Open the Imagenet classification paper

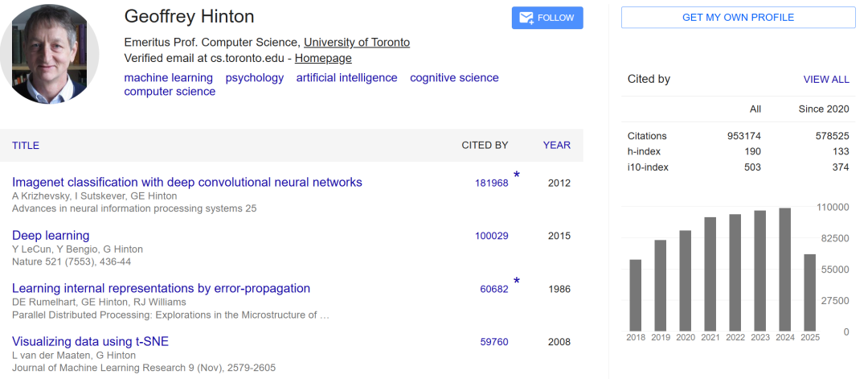click(186, 182)
